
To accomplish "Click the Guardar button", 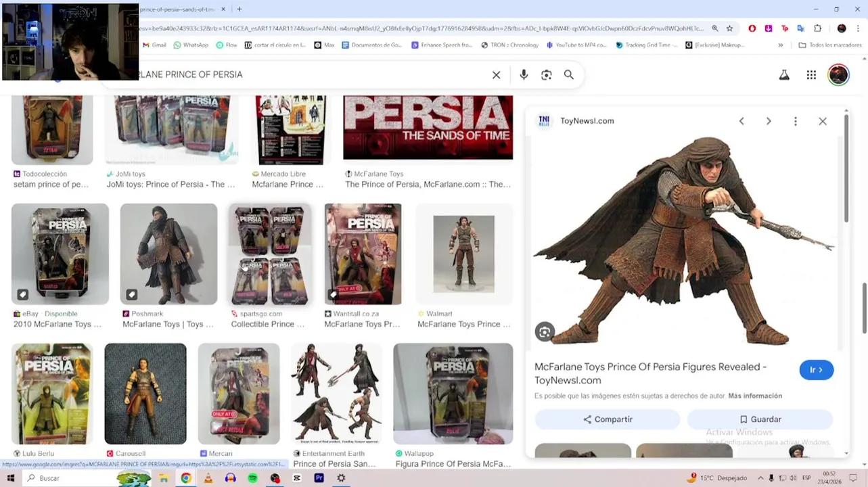I will [x=760, y=419].
